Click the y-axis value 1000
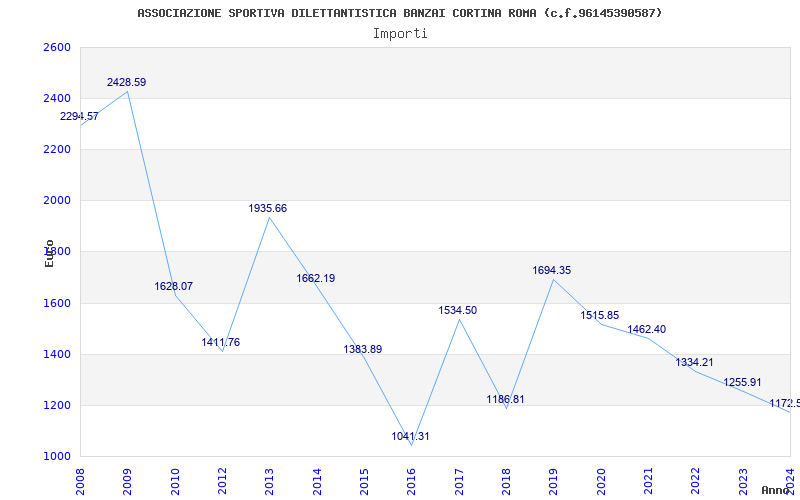This screenshot has height=500, width=800. point(55,457)
